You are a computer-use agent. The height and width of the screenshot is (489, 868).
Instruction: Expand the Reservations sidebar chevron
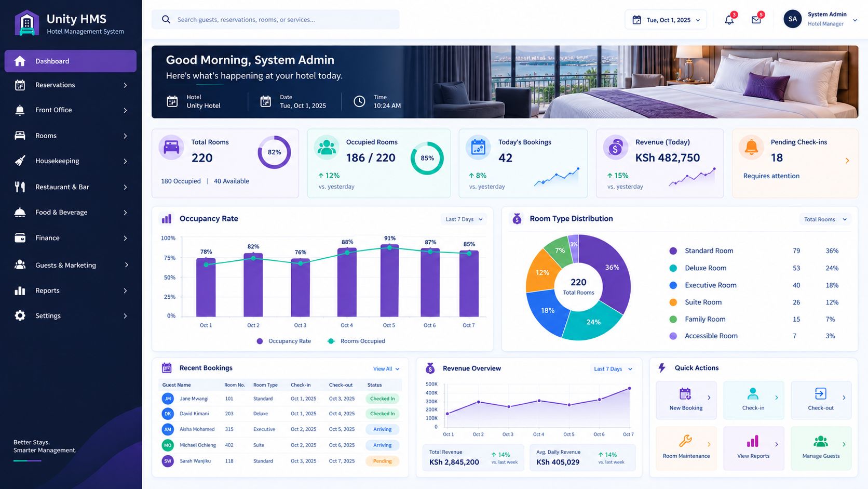click(x=125, y=85)
